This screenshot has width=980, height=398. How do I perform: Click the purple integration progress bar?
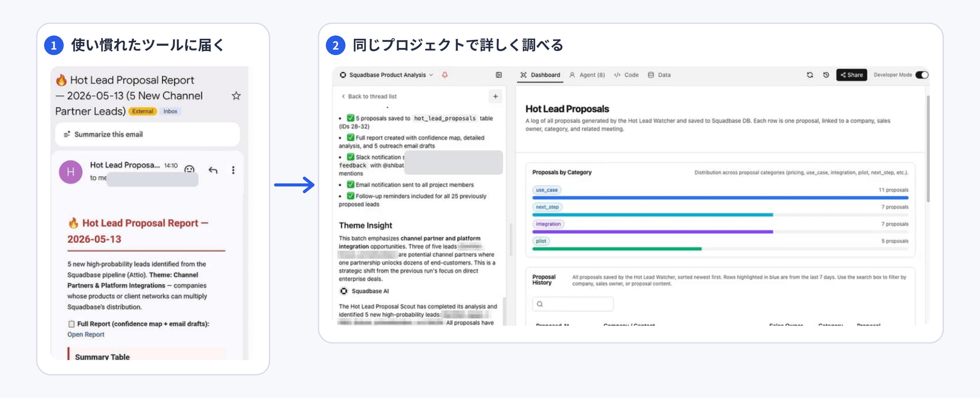point(653,232)
